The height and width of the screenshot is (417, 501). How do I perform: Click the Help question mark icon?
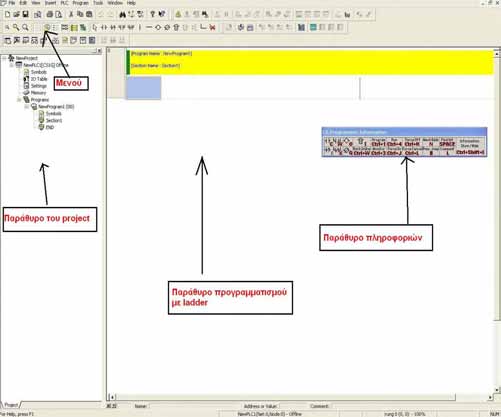(152, 14)
